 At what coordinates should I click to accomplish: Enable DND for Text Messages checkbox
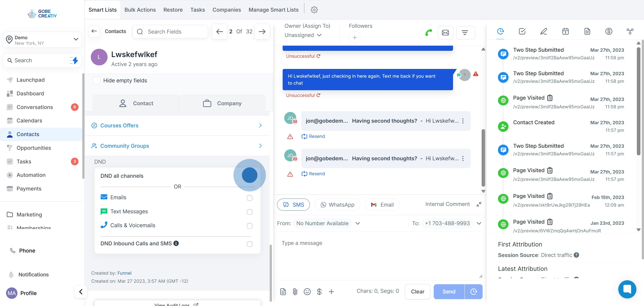tap(249, 212)
